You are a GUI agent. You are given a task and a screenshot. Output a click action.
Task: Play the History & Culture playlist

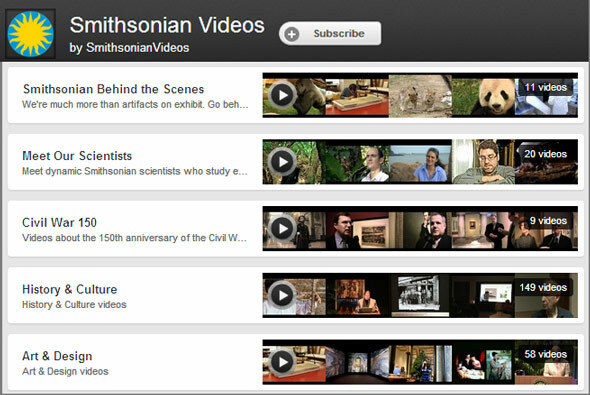coord(282,295)
